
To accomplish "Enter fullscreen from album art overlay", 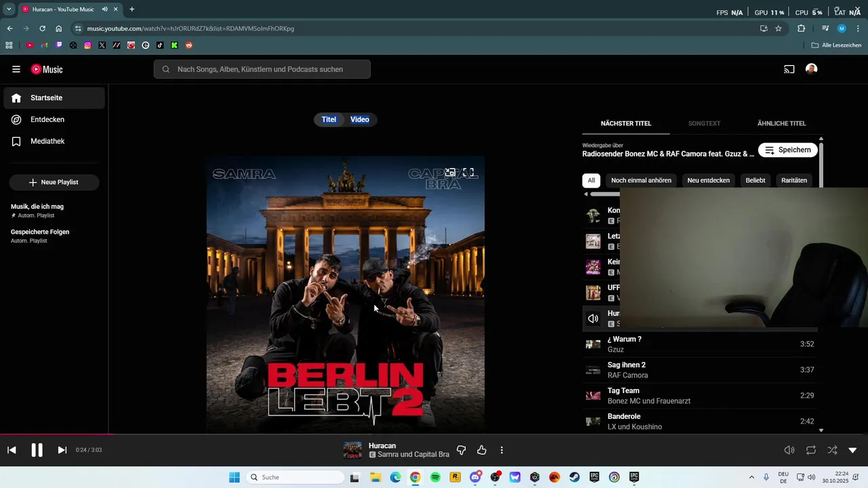I will pyautogui.click(x=469, y=172).
